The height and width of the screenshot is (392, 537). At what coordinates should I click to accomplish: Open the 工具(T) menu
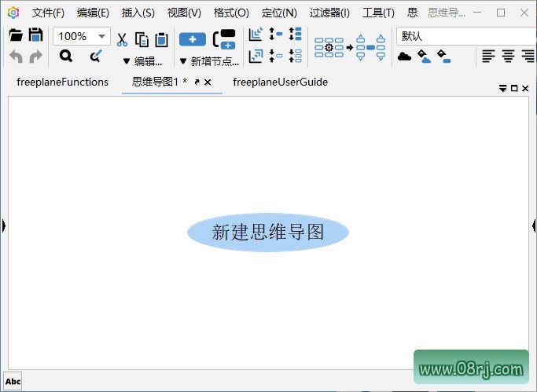tap(378, 13)
